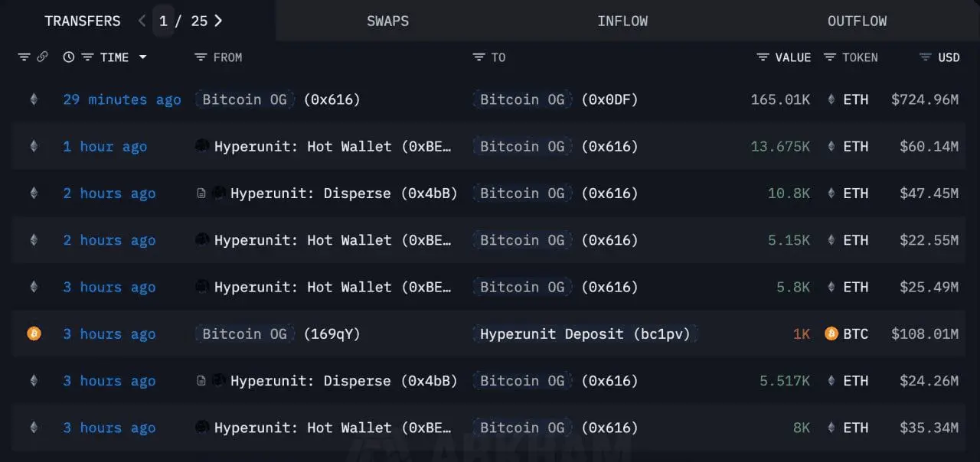
Task: Click the clock icon beside TIME
Action: (69, 57)
